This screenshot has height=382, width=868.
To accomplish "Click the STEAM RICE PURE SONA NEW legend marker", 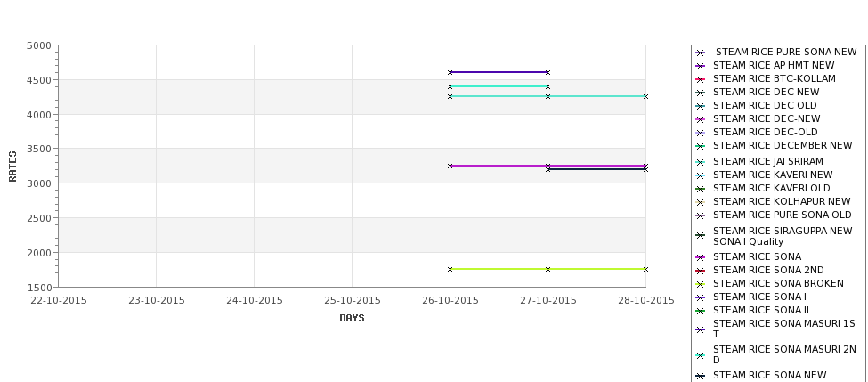I will (x=700, y=53).
